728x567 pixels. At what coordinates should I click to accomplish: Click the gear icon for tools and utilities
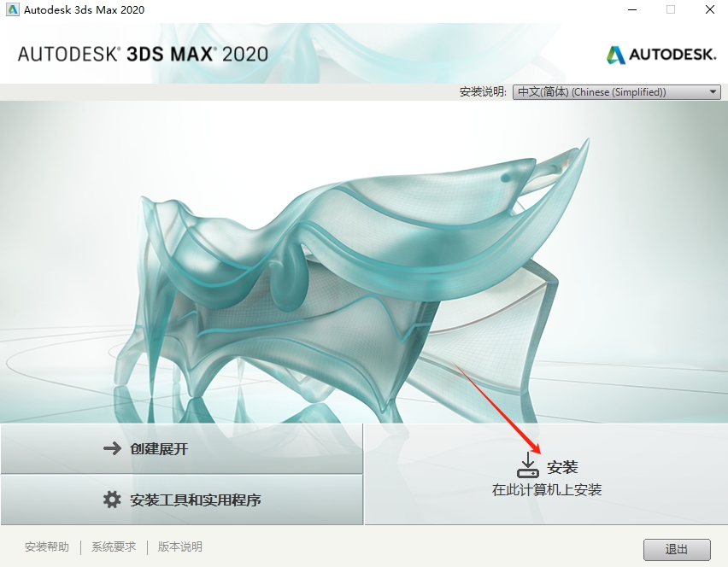[111, 500]
